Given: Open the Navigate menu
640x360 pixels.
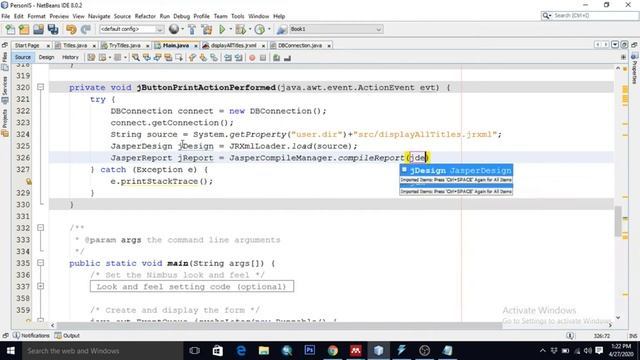Looking at the screenshot, I should click(99, 16).
